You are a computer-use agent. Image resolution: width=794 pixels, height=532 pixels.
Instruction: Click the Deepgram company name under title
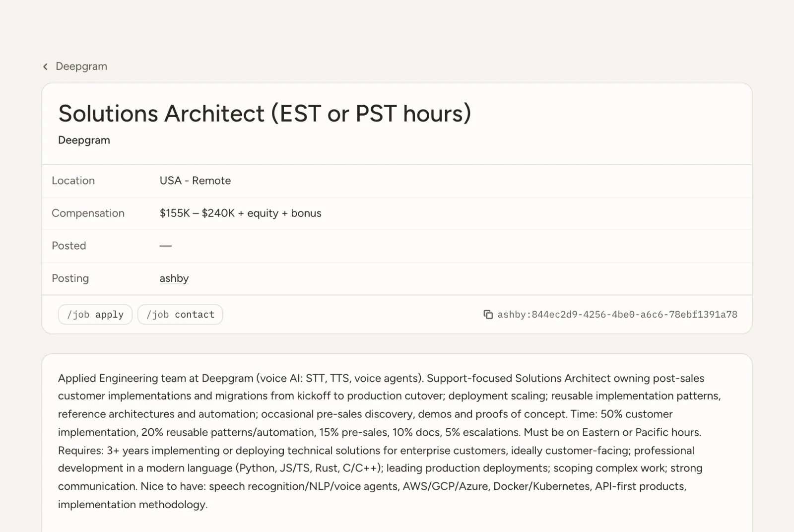(x=84, y=140)
